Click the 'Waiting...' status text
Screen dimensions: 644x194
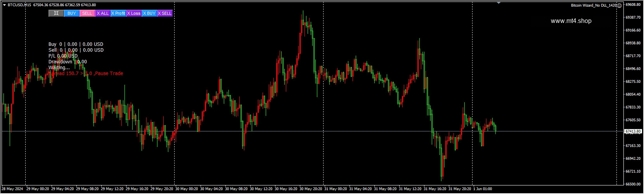59,68
